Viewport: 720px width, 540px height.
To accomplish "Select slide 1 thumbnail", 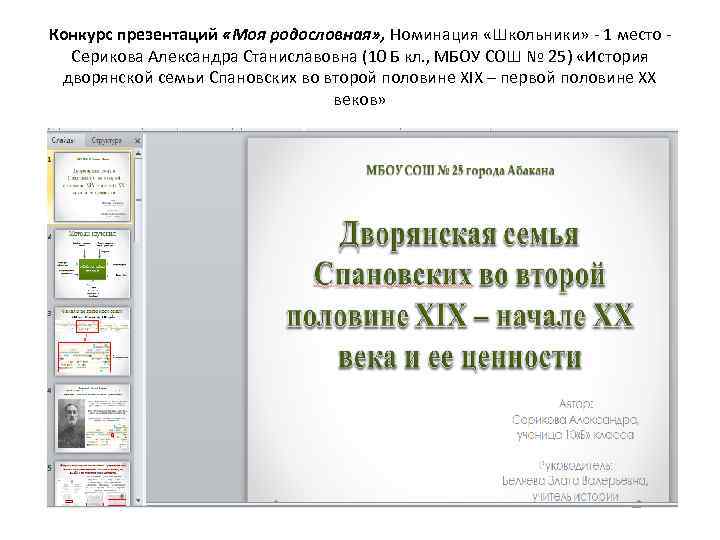I will tap(92, 187).
